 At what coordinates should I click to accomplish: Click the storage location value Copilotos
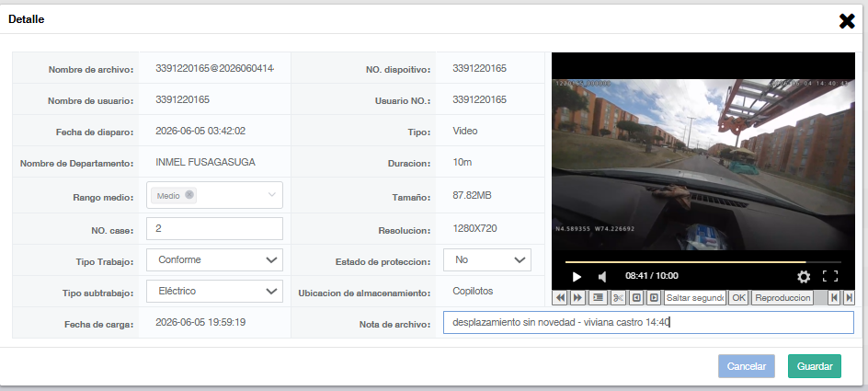click(473, 292)
